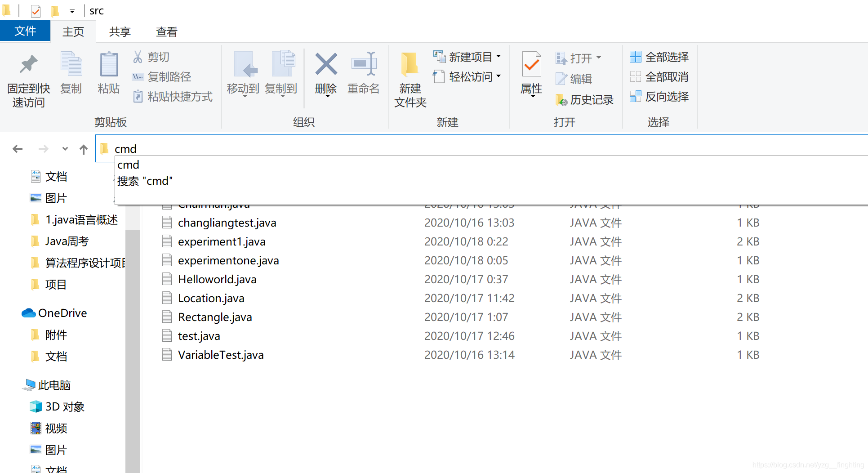This screenshot has height=473, width=868.
Task: Click the navigation pane scrollbar
Action: pyautogui.click(x=133, y=351)
